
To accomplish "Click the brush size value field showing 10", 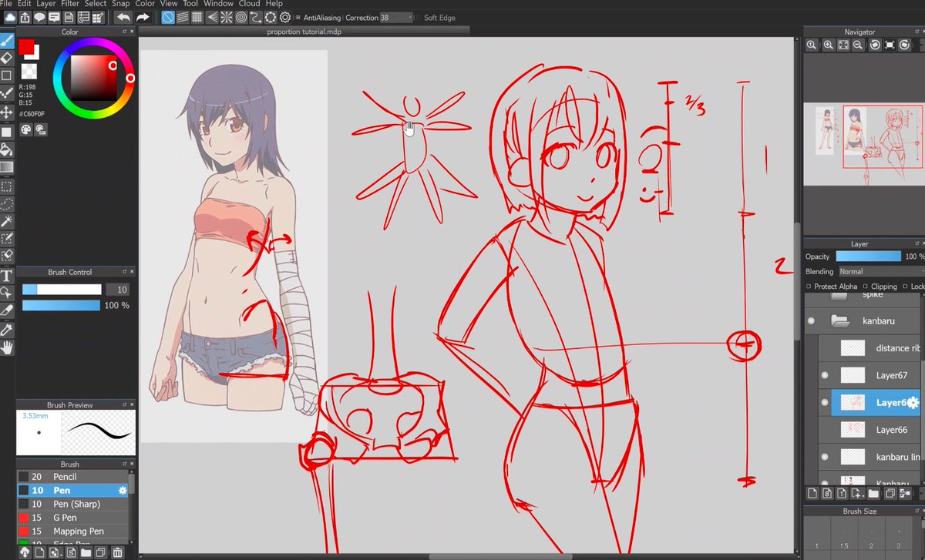I will 116,290.
